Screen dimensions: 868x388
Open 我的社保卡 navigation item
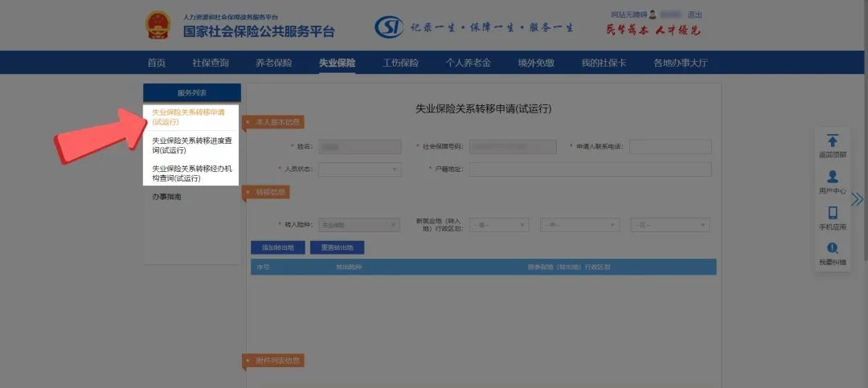(x=604, y=63)
